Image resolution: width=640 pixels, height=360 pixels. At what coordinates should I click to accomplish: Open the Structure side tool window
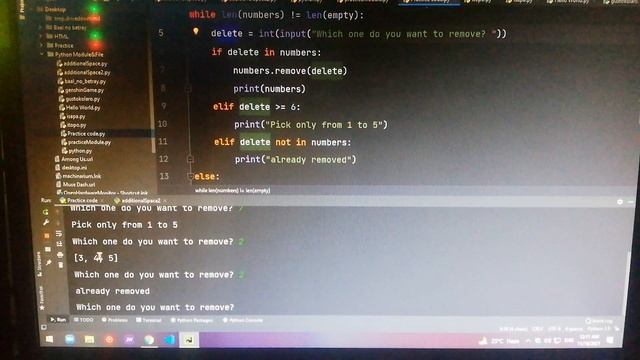(39, 264)
